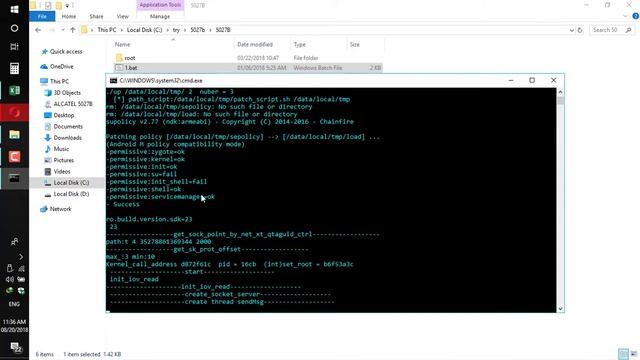The width and height of the screenshot is (640, 360).
Task: Go back in Explorer navigation
Action: point(38,30)
